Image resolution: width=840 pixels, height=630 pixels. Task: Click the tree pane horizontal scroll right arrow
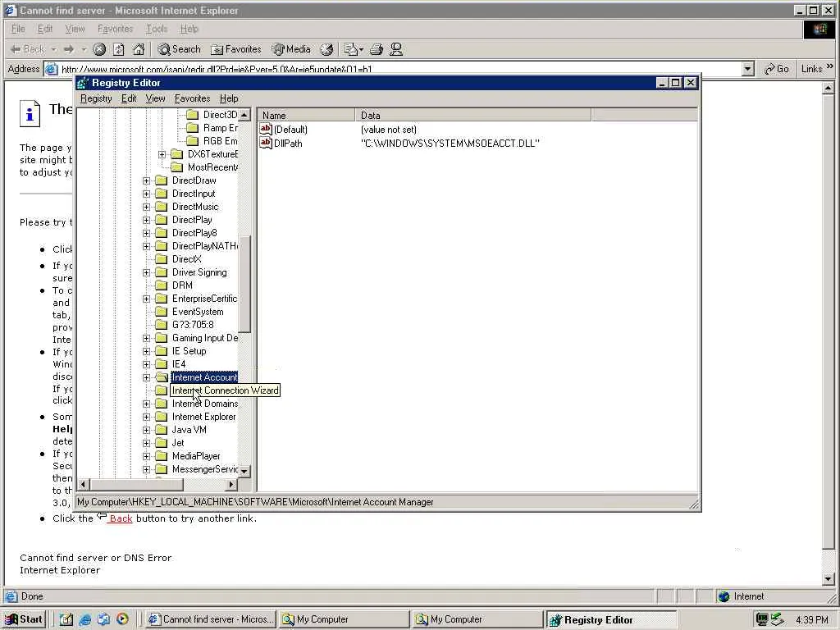[x=231, y=484]
